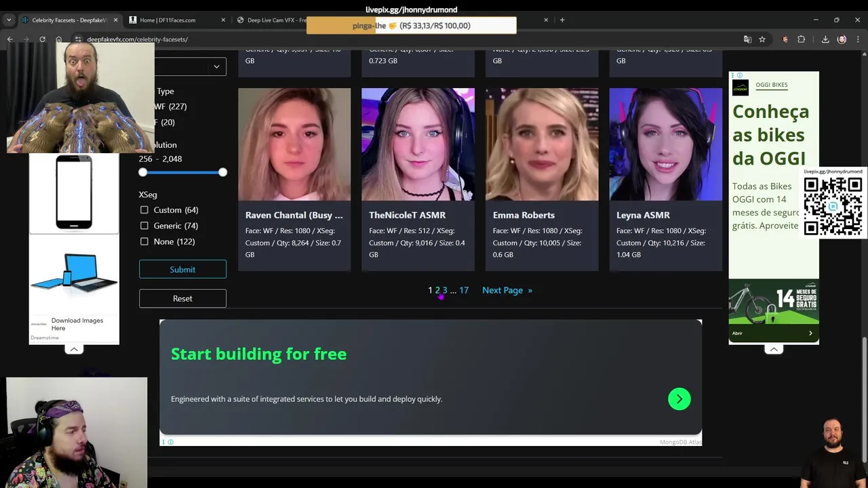Go to pagination page 3
Viewport: 868px width, 488px height.
(x=445, y=290)
